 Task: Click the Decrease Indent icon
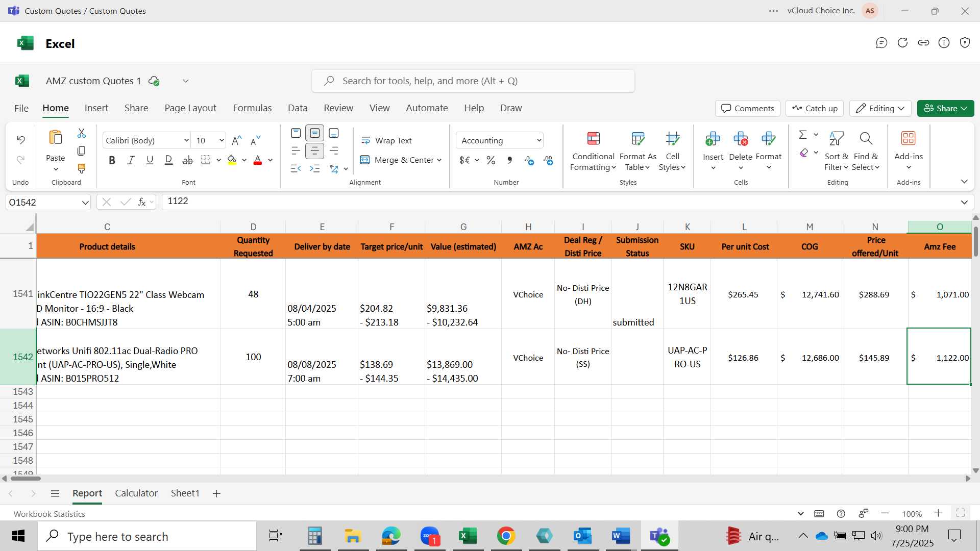tap(296, 168)
